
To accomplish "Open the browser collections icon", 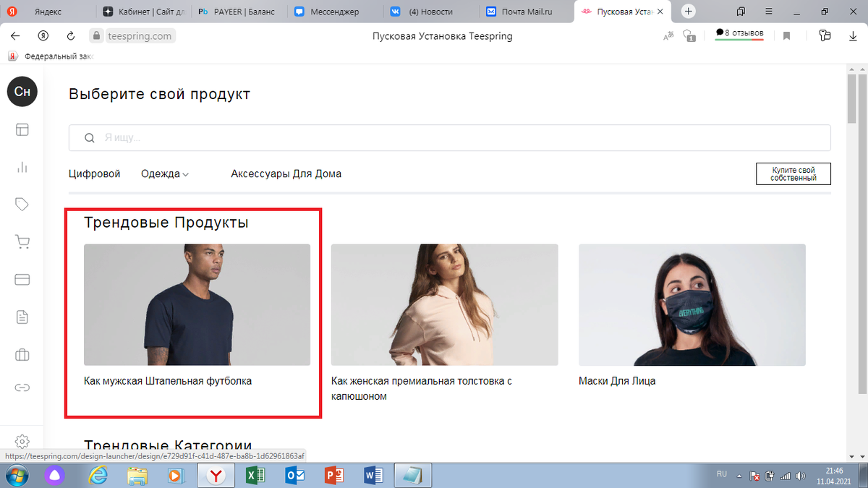I will click(825, 35).
